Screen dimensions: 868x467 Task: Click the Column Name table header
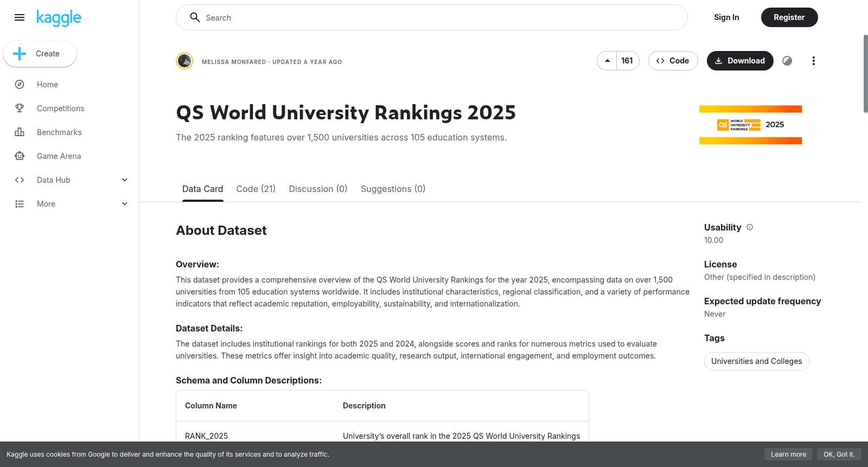211,406
